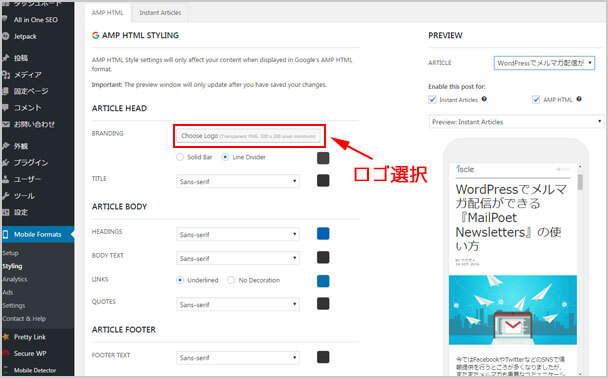Screen dimensions: 608x378
Task: Open the branding divider color swatch
Action: point(323,158)
